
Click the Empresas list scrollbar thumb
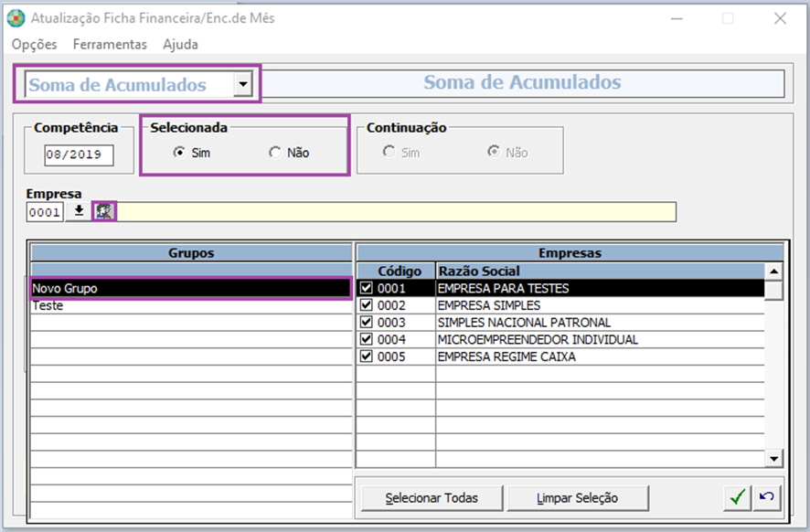tap(773, 290)
